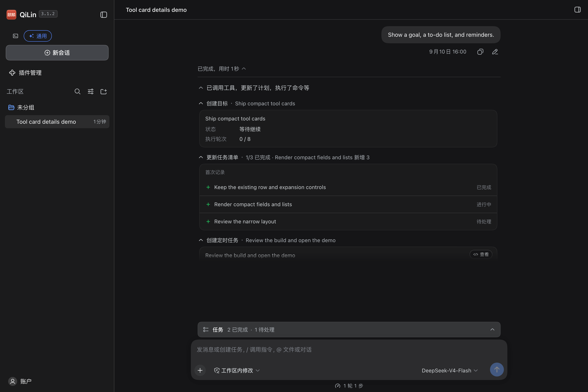Click the 查看 code view button
Screen dimensions: 588x392
[481, 254]
